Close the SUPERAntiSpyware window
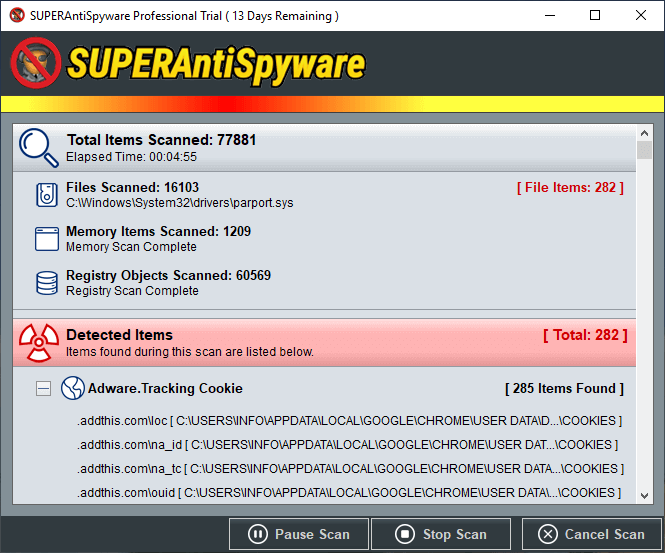 pyautogui.click(x=641, y=15)
